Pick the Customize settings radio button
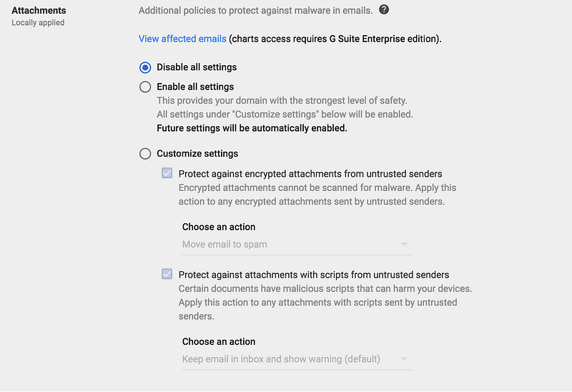Image resolution: width=572 pixels, height=392 pixels. click(x=145, y=154)
